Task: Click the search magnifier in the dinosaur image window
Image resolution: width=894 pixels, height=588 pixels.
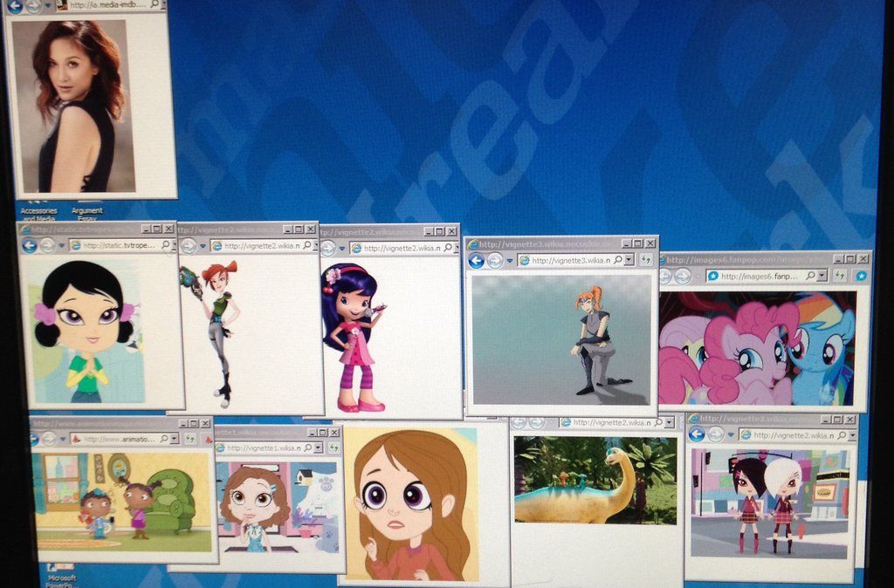Action: [x=658, y=422]
